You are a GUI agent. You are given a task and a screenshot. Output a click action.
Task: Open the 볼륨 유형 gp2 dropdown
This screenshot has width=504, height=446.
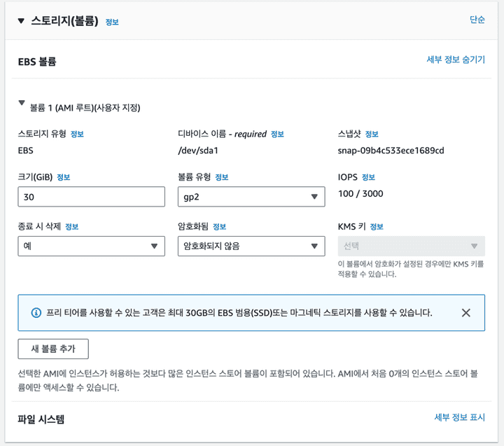[251, 197]
